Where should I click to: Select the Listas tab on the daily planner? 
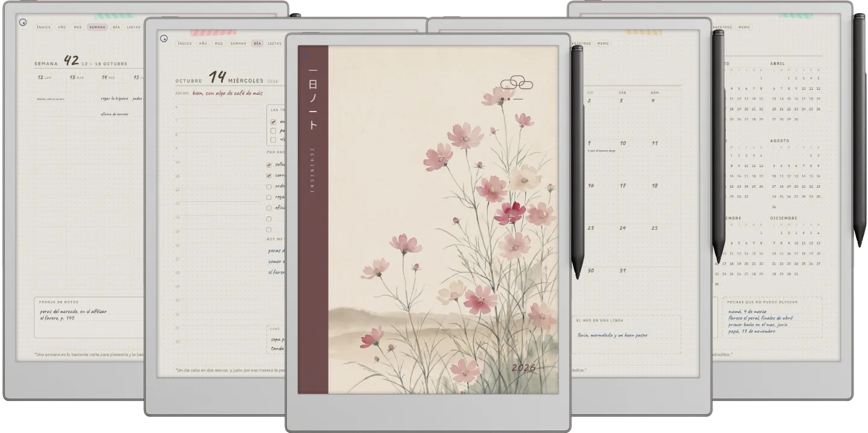[x=275, y=43]
